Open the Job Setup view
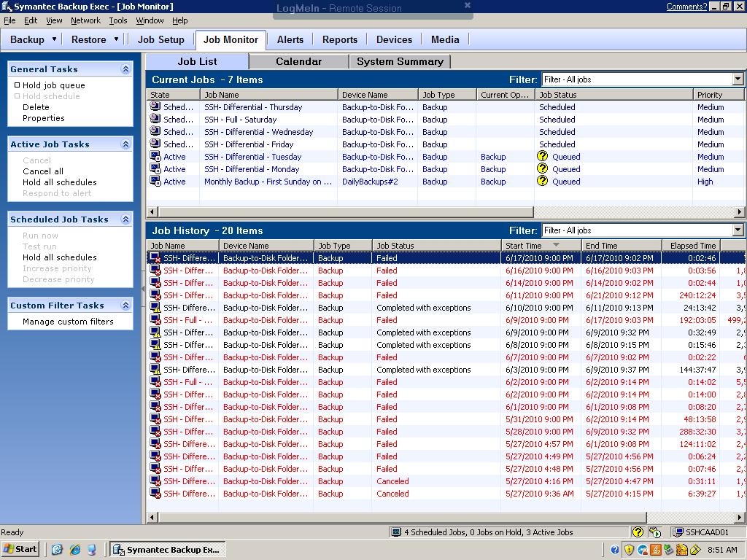Screen dimensions: 747x560 [x=161, y=39]
